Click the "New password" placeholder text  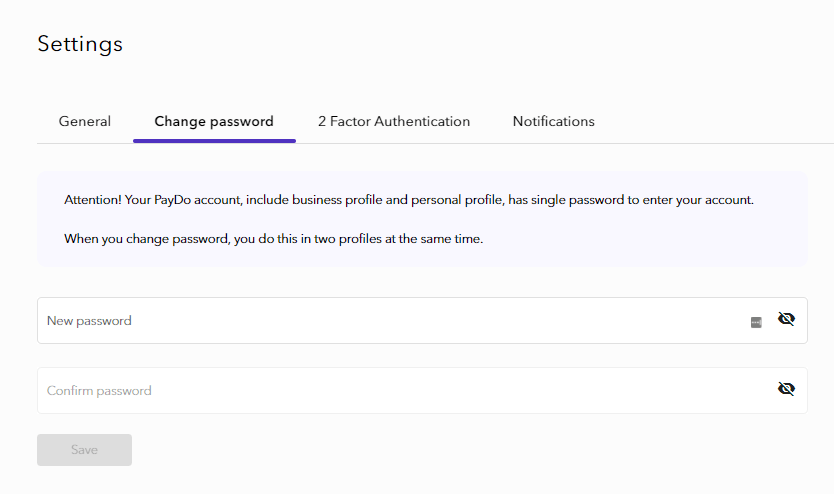89,321
